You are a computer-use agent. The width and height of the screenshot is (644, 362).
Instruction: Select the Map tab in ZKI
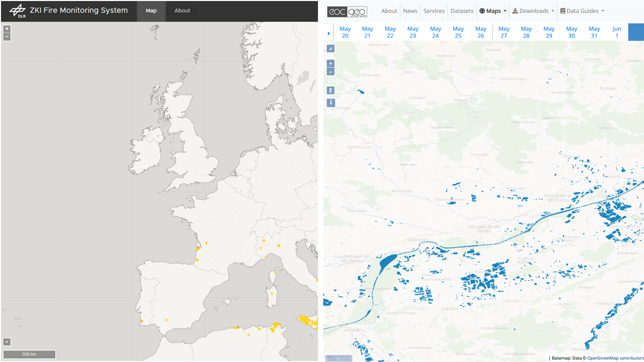tap(151, 11)
